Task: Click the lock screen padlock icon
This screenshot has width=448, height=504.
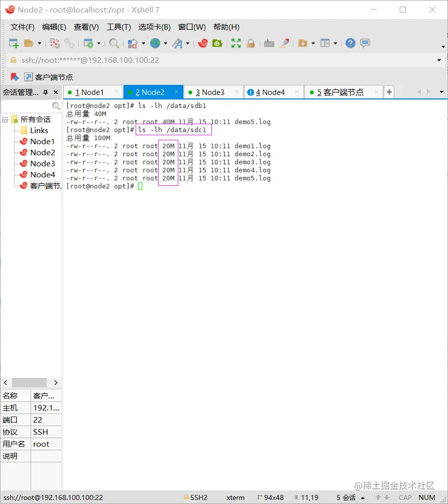Action: (251, 43)
